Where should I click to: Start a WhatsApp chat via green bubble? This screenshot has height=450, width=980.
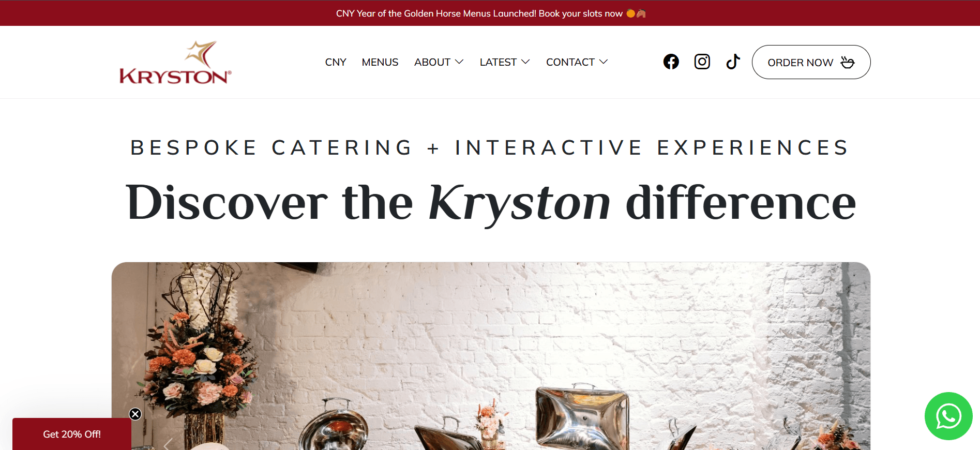pos(948,416)
